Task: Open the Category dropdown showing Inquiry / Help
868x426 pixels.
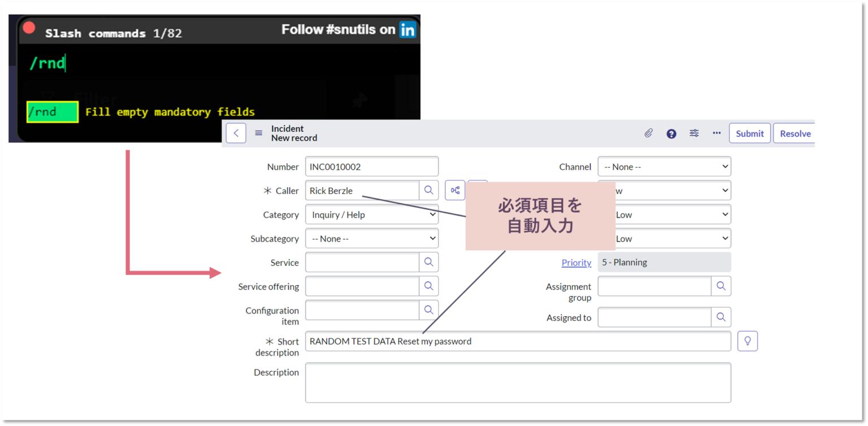Action: [372, 214]
